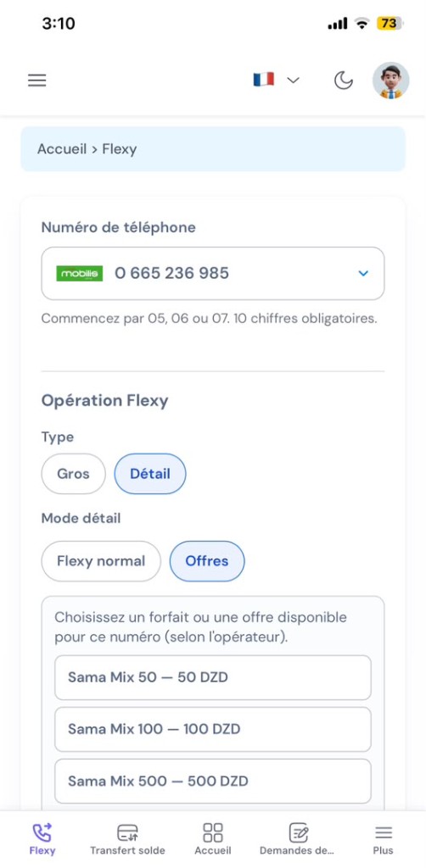Image resolution: width=426 pixels, height=868 pixels.
Task: Open Accueil grid icon
Action: pos(213,838)
